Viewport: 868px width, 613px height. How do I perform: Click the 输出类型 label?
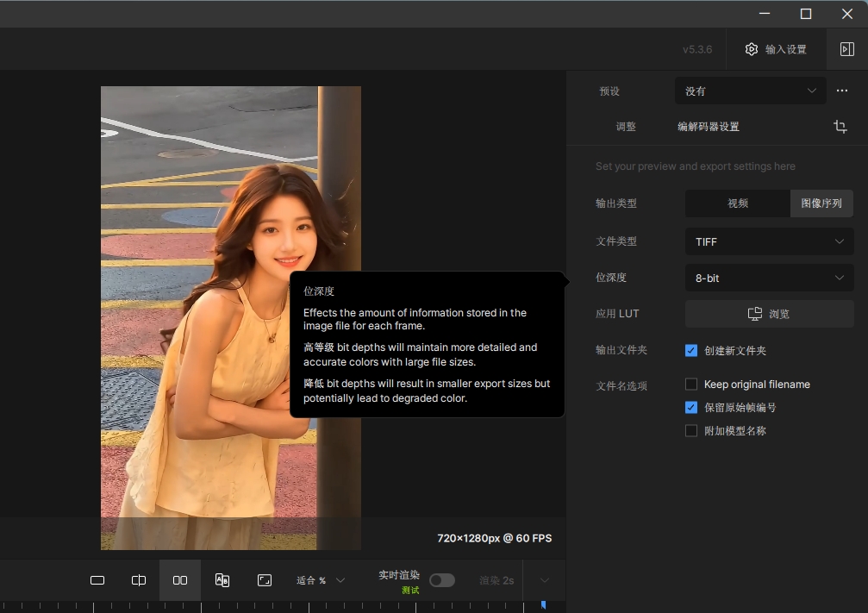point(616,203)
